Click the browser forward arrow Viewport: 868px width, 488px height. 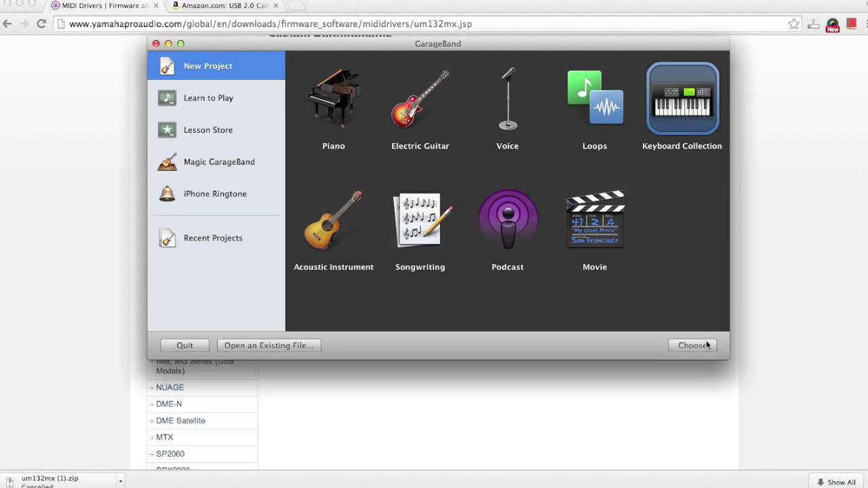[24, 24]
